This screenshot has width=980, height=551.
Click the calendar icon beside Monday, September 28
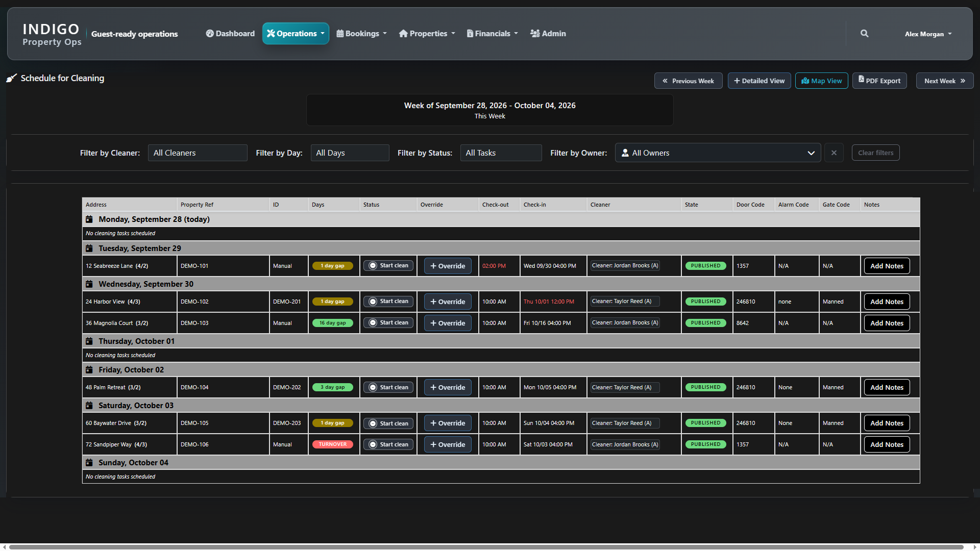89,219
